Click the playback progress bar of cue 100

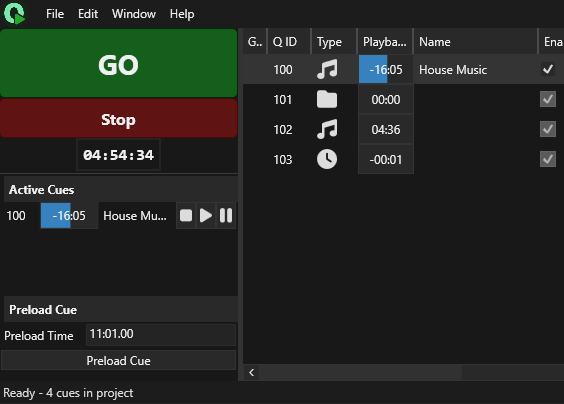coord(386,69)
